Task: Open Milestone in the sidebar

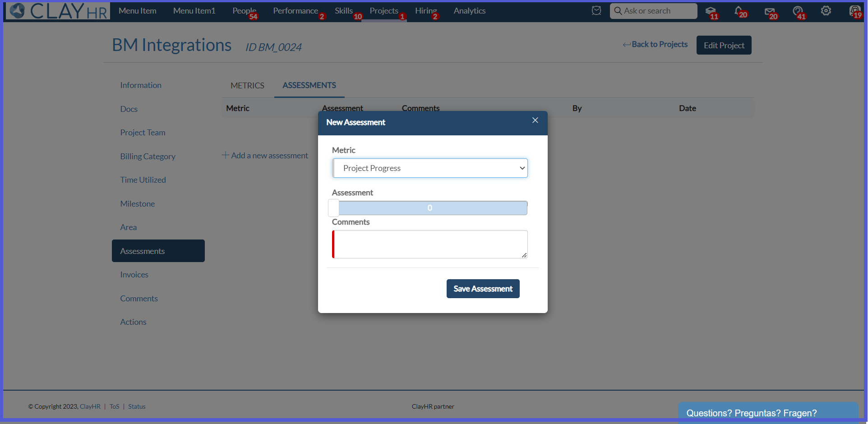Action: [138, 204]
